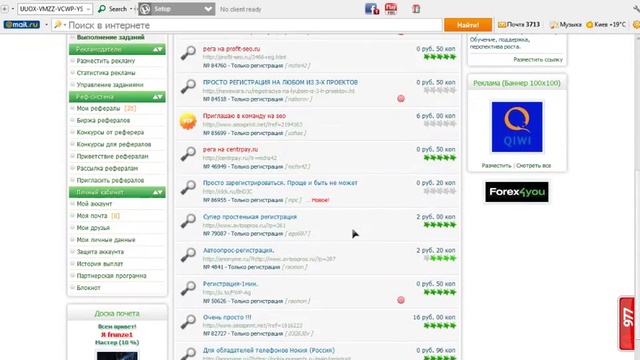This screenshot has width=640, height=360.
Task: Open История выплат menu item
Action: (x=100, y=264)
